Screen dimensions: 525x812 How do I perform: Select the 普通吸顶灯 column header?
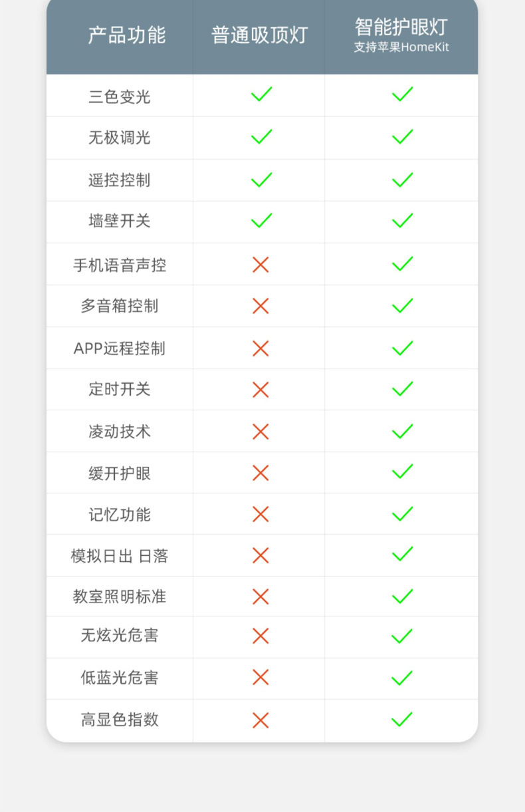pos(259,35)
